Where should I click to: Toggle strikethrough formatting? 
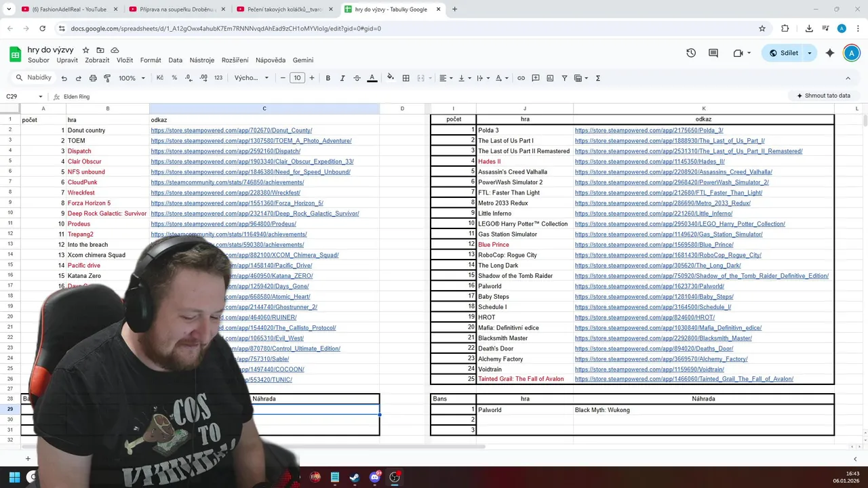pyautogui.click(x=357, y=78)
